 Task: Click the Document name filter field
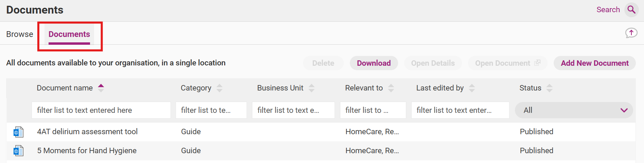coord(101,110)
